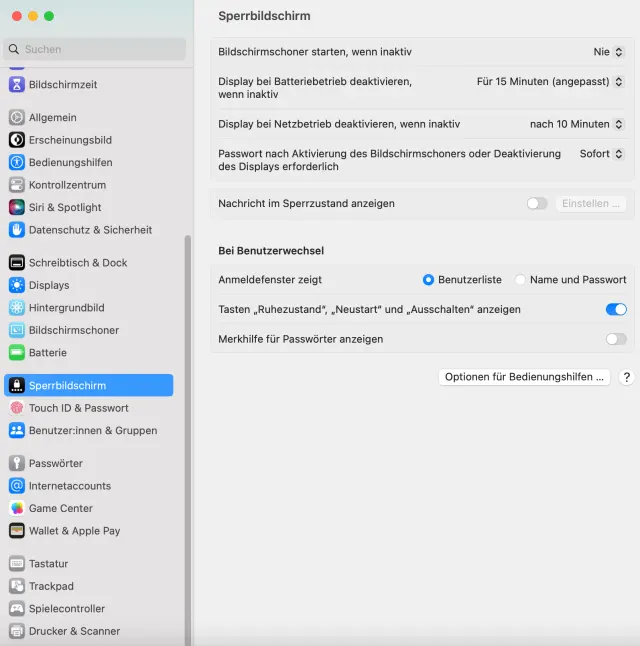Open Game Center colorful icon
Screen dimensions: 640x646
tap(17, 508)
